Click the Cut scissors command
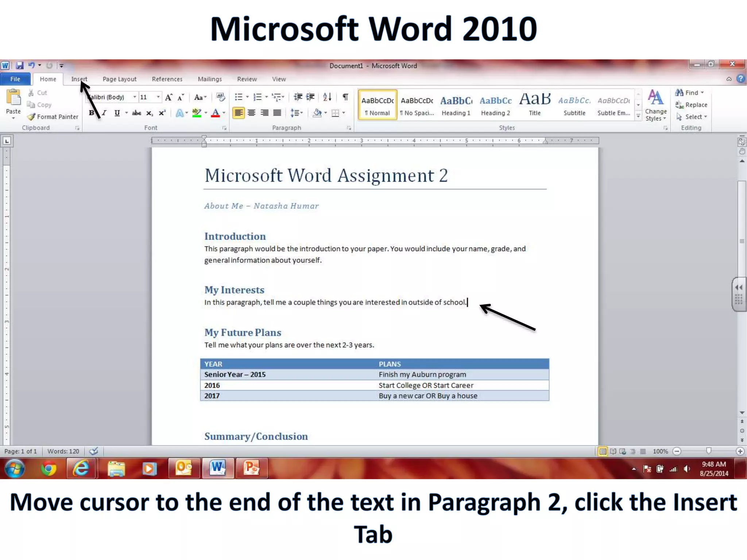The image size is (747, 560). tap(38, 93)
